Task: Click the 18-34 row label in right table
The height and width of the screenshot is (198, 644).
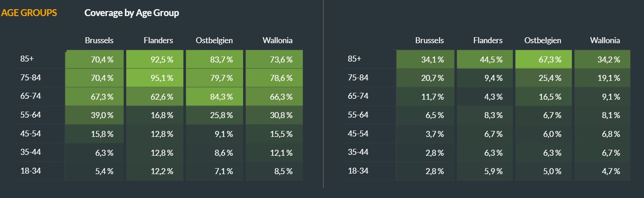Action: (358, 171)
